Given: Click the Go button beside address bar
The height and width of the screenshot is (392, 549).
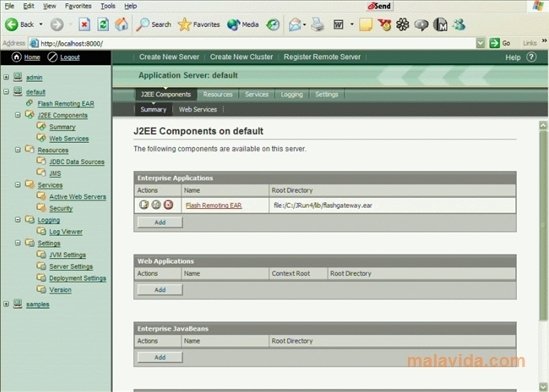Looking at the screenshot, I should (x=500, y=43).
